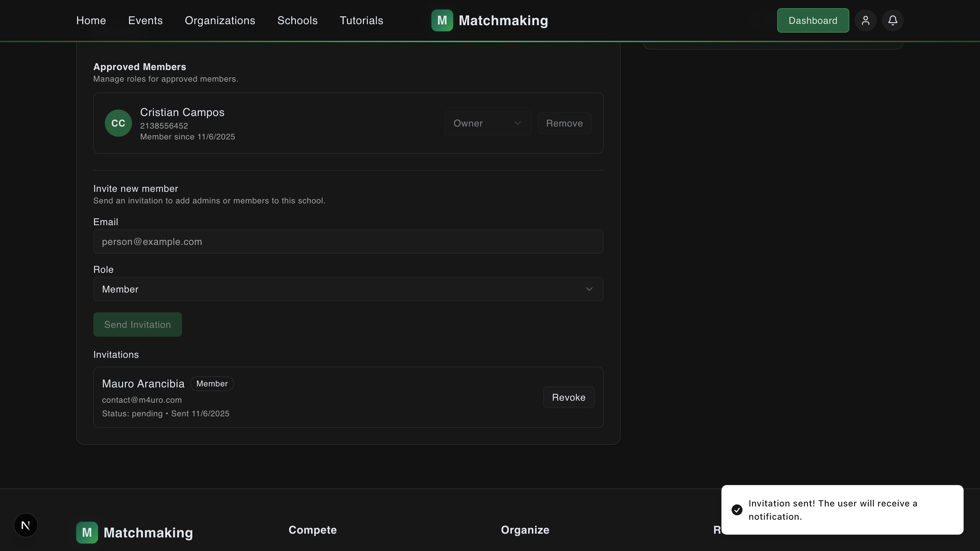Open the Next.js dev tools badge

point(26,525)
